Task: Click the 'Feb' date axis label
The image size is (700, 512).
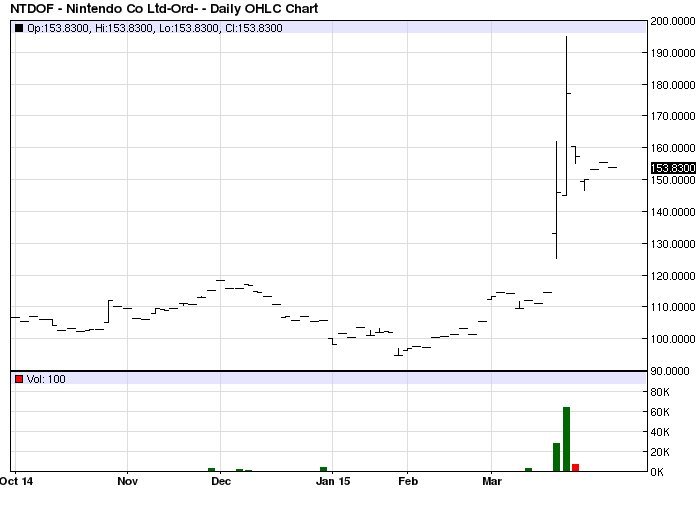Action: tap(408, 481)
